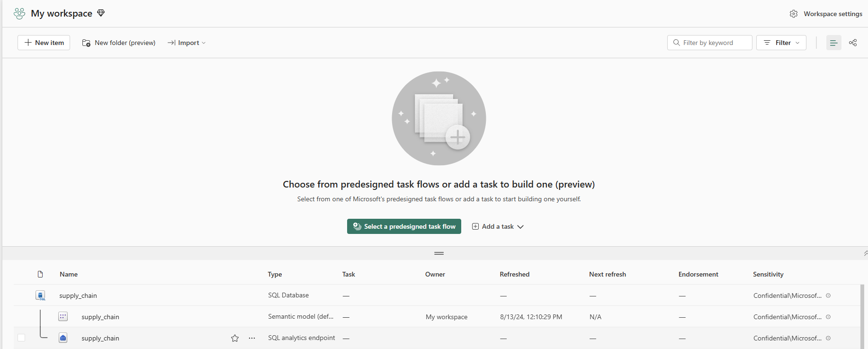Image resolution: width=868 pixels, height=349 pixels.
Task: Click the SQL analytics endpoint icon
Action: tap(63, 338)
